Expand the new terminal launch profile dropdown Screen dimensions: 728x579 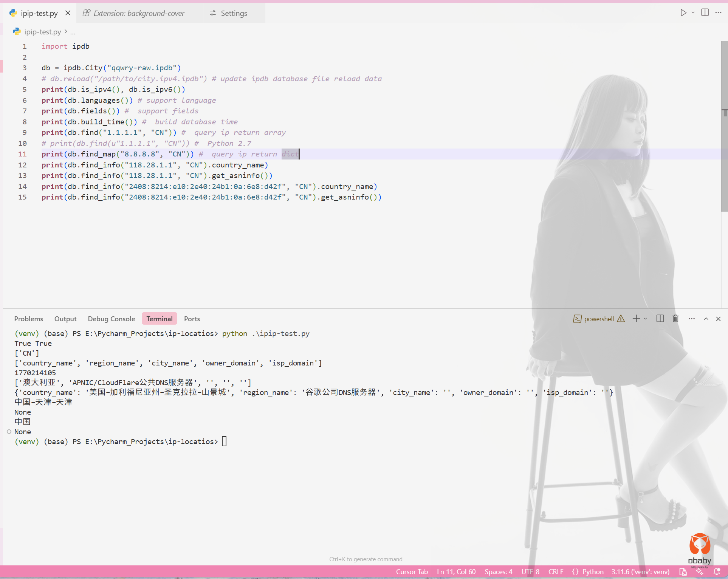point(646,319)
